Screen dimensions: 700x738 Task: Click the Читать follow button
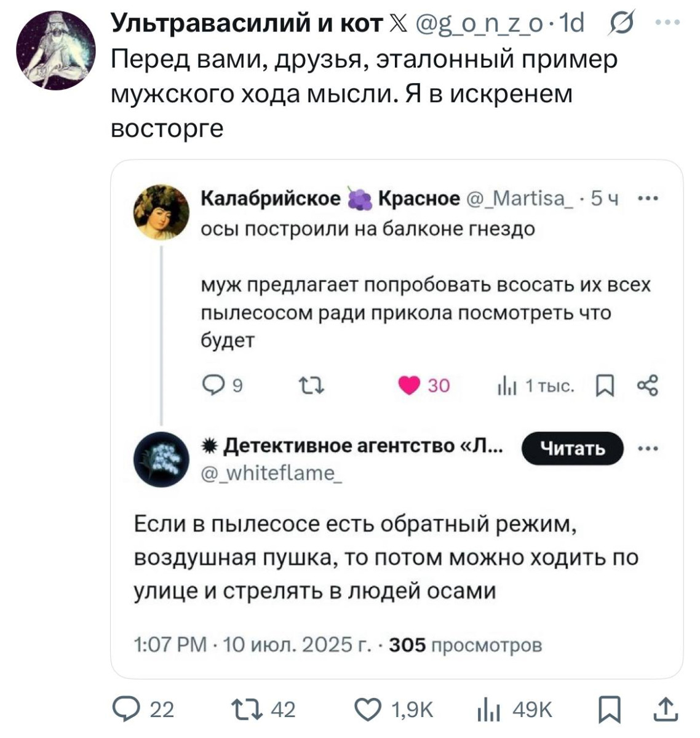click(x=571, y=449)
